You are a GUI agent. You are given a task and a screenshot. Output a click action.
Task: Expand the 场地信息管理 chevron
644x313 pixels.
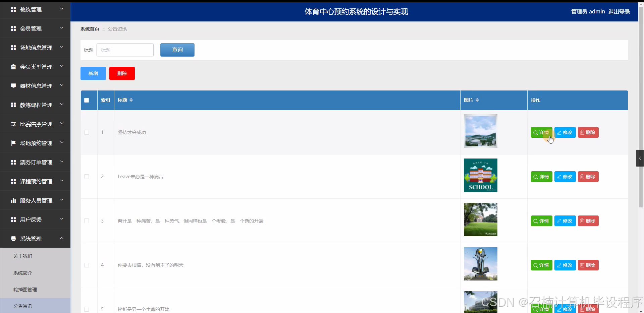pos(62,47)
